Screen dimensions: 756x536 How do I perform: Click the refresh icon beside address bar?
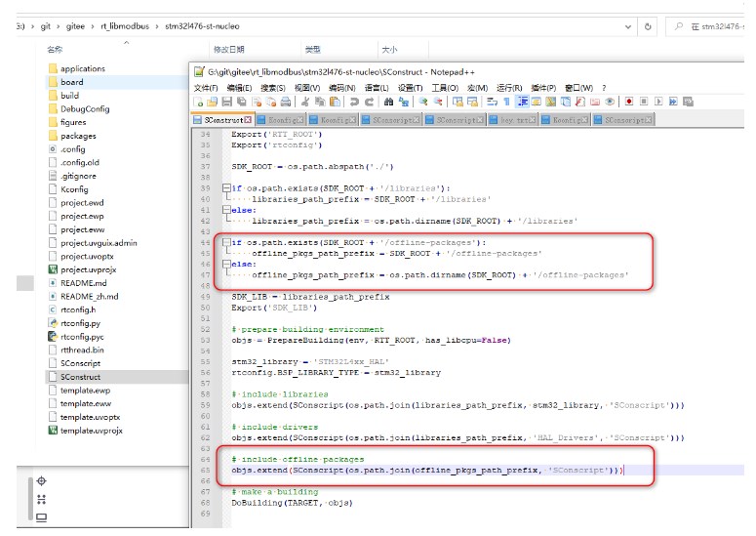(x=649, y=26)
